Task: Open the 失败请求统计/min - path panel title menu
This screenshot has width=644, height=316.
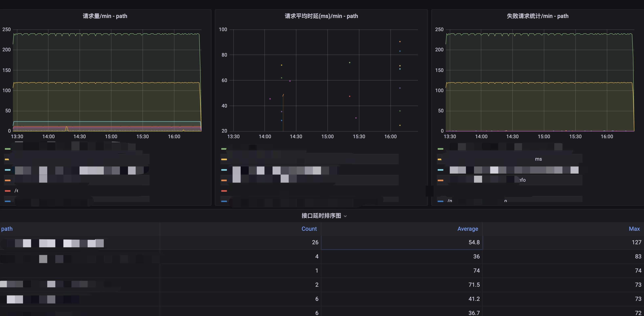Action: (537, 16)
